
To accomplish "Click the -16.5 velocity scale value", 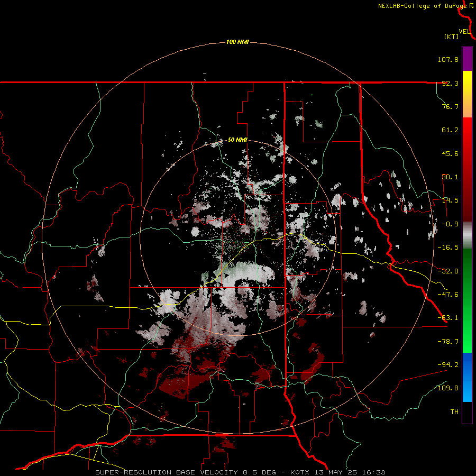I will [x=448, y=248].
